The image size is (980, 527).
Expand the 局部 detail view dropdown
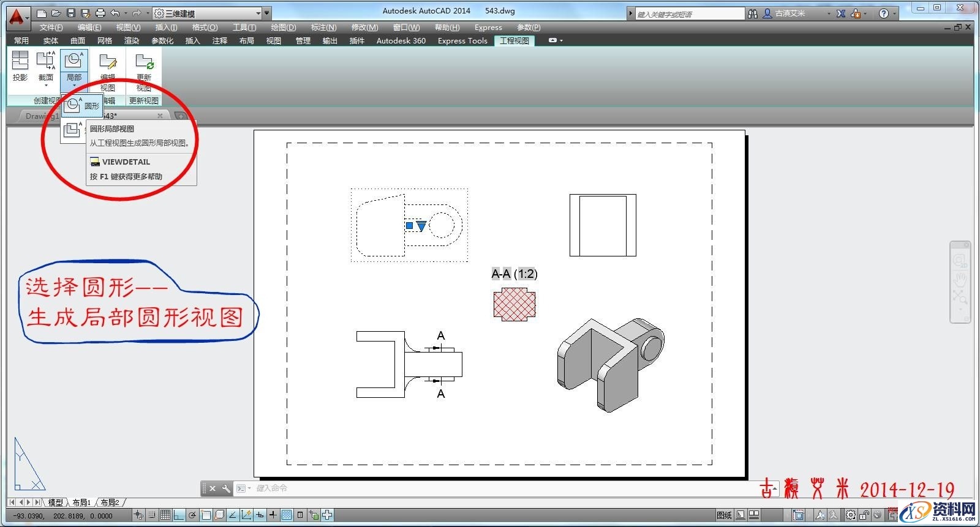[x=74, y=85]
